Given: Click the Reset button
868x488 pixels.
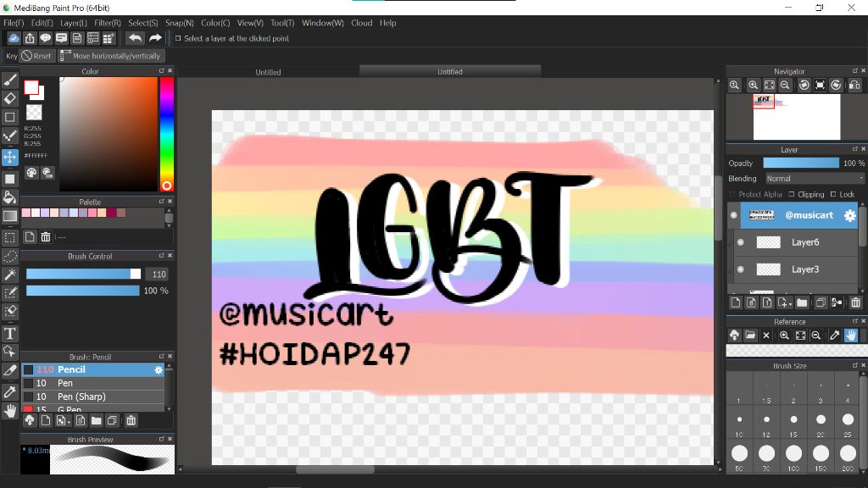Looking at the screenshot, I should (36, 56).
